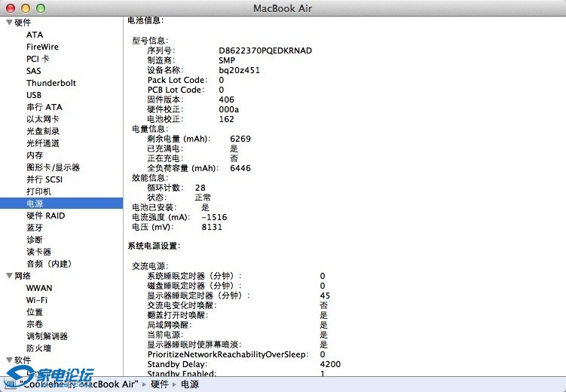Select WWAN under network
Viewport: 566px width, 392px height.
pyautogui.click(x=39, y=288)
